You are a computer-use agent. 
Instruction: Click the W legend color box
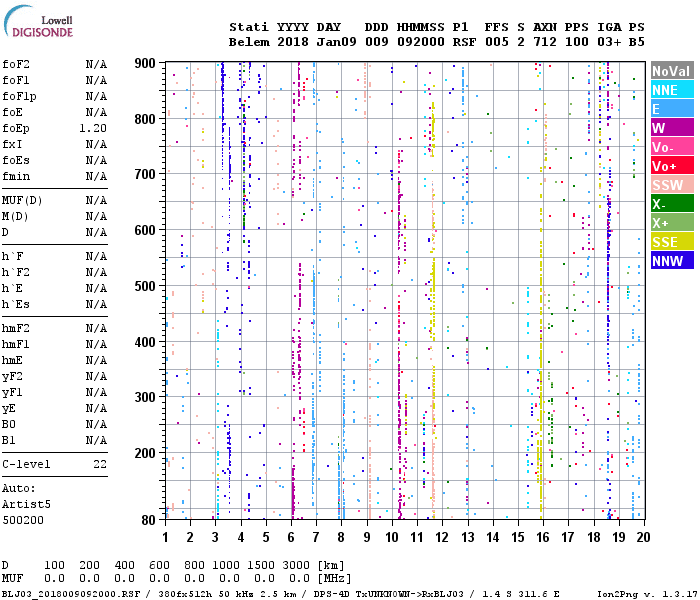click(672, 128)
